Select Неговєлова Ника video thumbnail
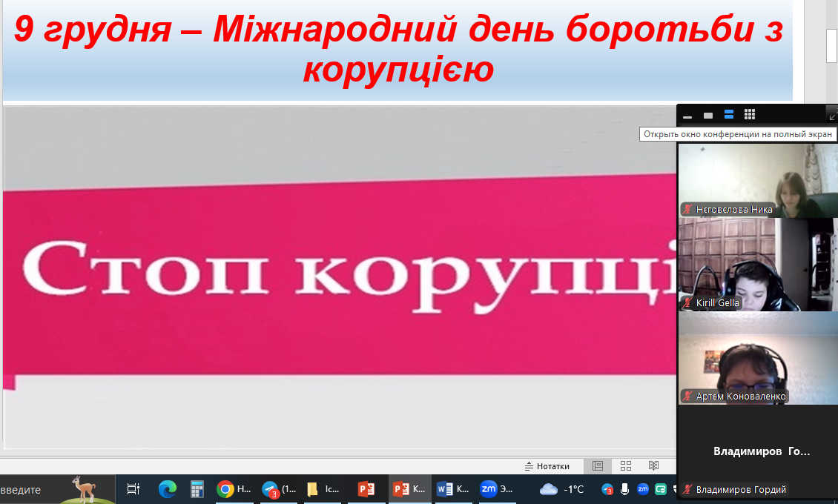The image size is (838, 504). [x=758, y=180]
